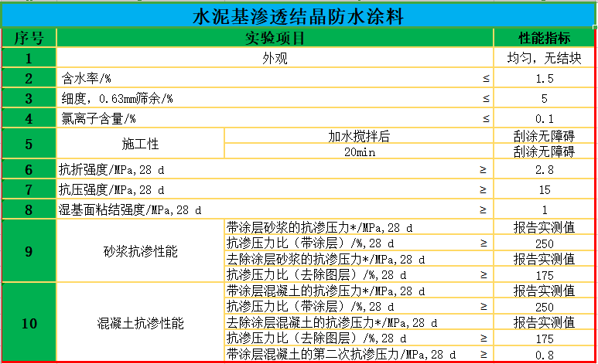Select the merged 施工性 cell

point(140,144)
